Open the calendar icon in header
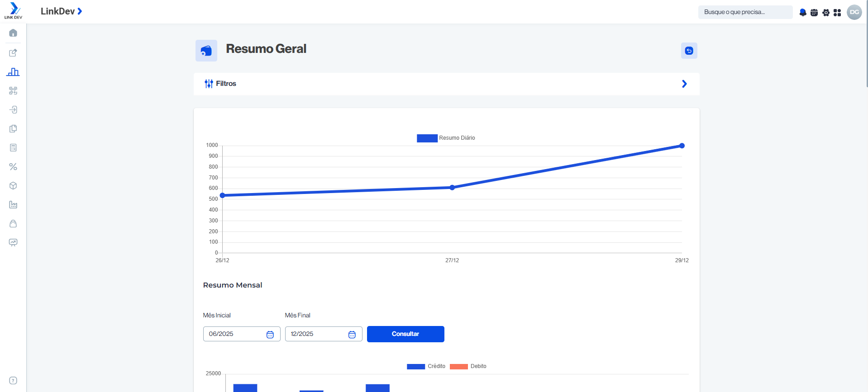Image resolution: width=868 pixels, height=392 pixels. pyautogui.click(x=814, y=12)
